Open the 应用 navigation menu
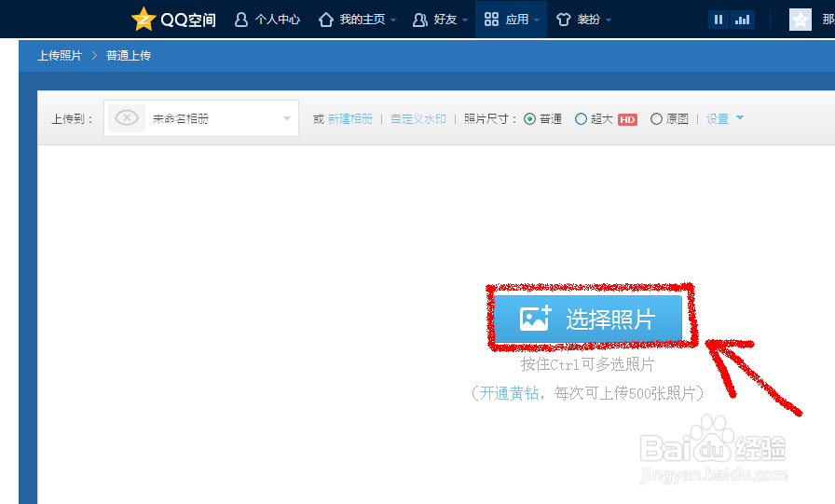This screenshot has width=835, height=504. point(512,20)
